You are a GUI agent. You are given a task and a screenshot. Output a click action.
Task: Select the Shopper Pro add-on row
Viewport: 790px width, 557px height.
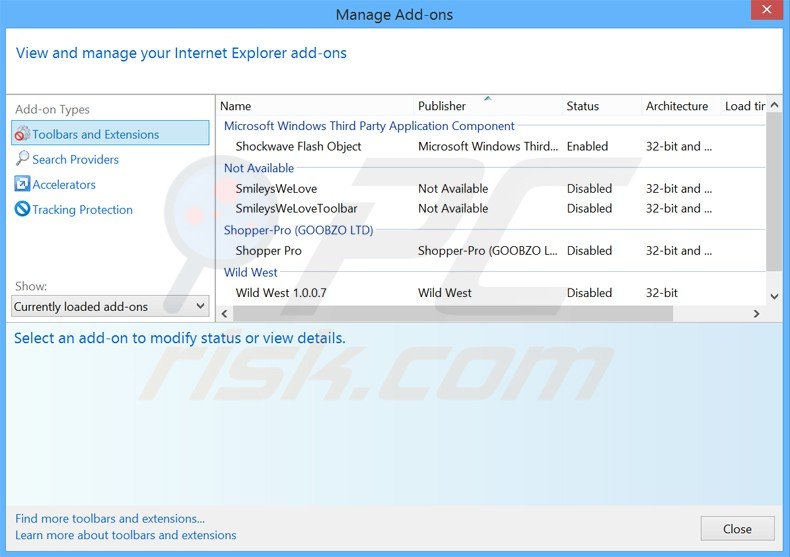(x=492, y=251)
